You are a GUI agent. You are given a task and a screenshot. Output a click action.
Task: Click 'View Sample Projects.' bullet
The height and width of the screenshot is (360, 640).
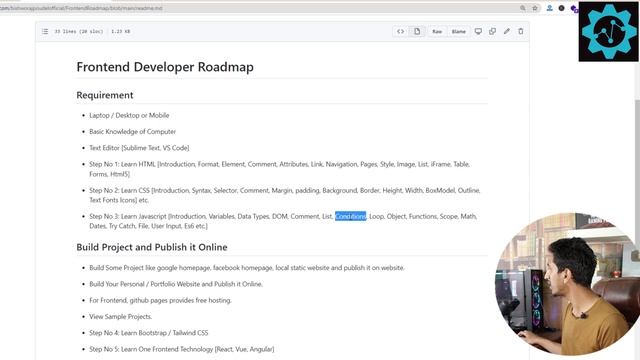click(121, 317)
